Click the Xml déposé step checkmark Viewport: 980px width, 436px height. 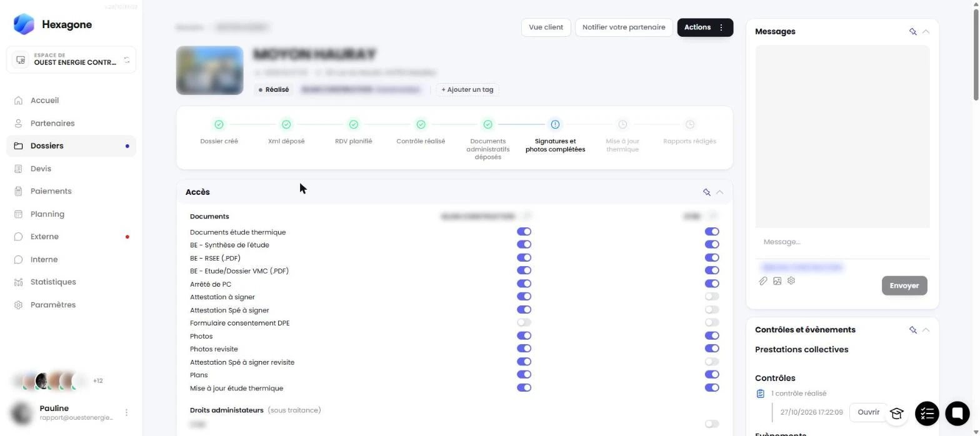click(286, 124)
